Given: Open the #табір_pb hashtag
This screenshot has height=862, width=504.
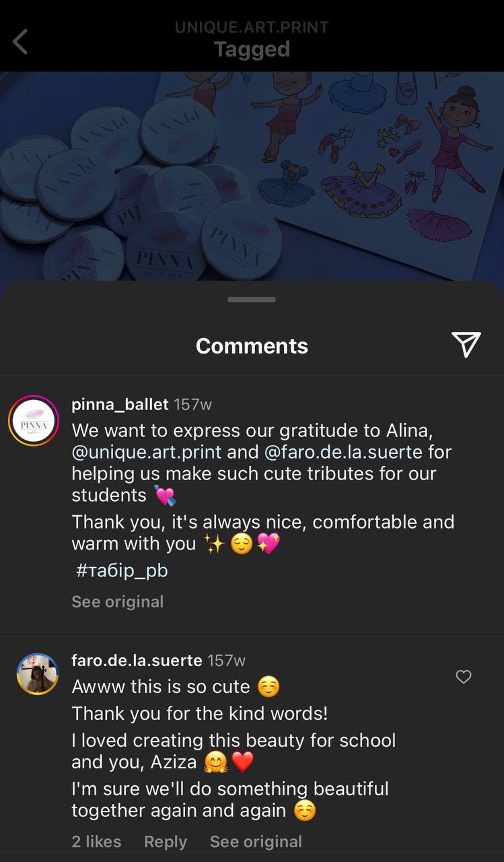Looking at the screenshot, I should pyautogui.click(x=122, y=571).
